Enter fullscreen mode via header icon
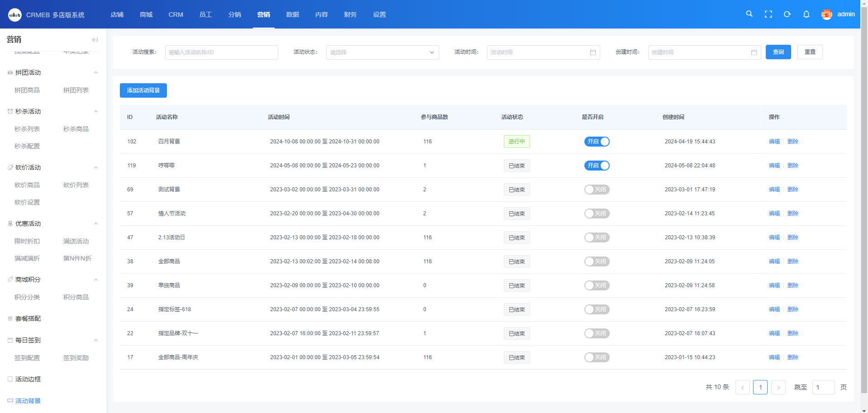 tap(768, 14)
